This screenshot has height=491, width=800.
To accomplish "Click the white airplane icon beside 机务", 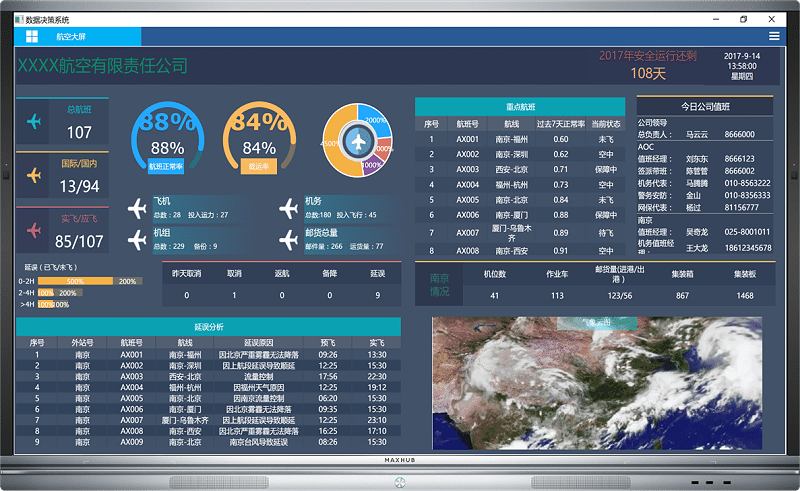I will 289,208.
